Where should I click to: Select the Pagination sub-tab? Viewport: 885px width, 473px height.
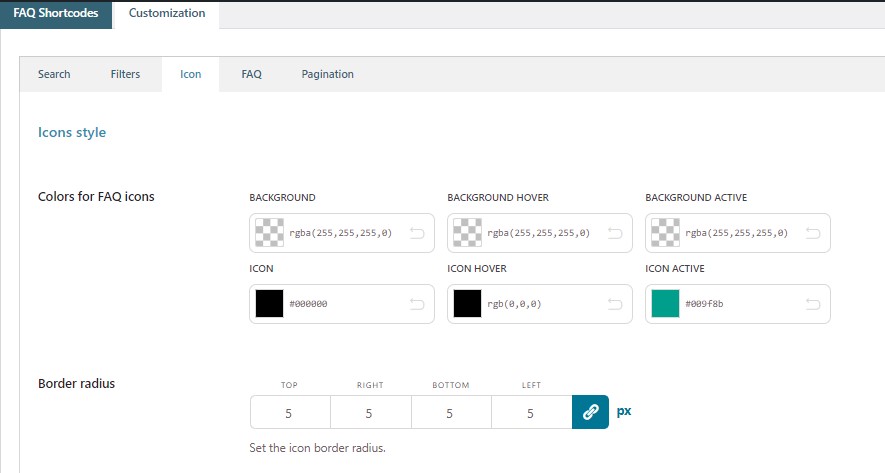[327, 74]
